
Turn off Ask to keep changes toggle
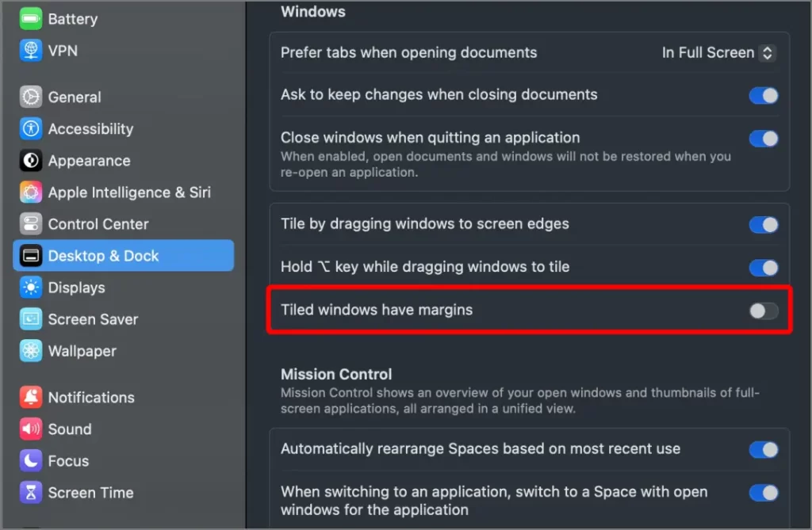point(764,95)
